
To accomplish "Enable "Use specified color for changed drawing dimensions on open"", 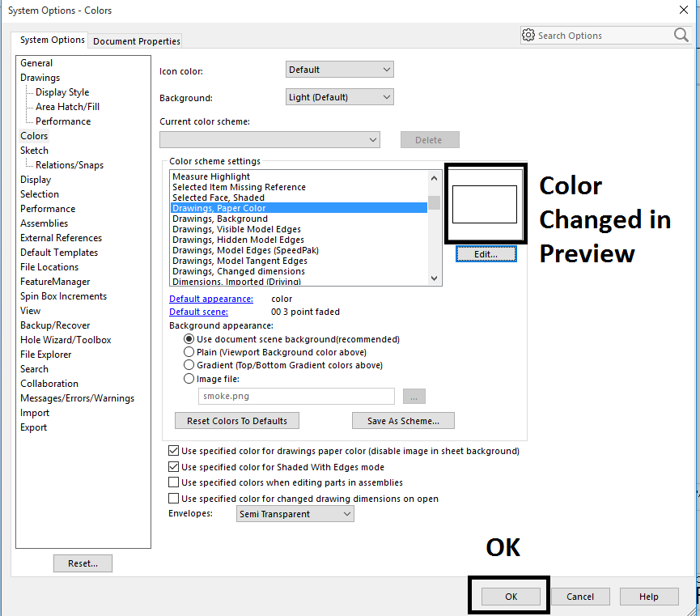I will click(x=175, y=499).
